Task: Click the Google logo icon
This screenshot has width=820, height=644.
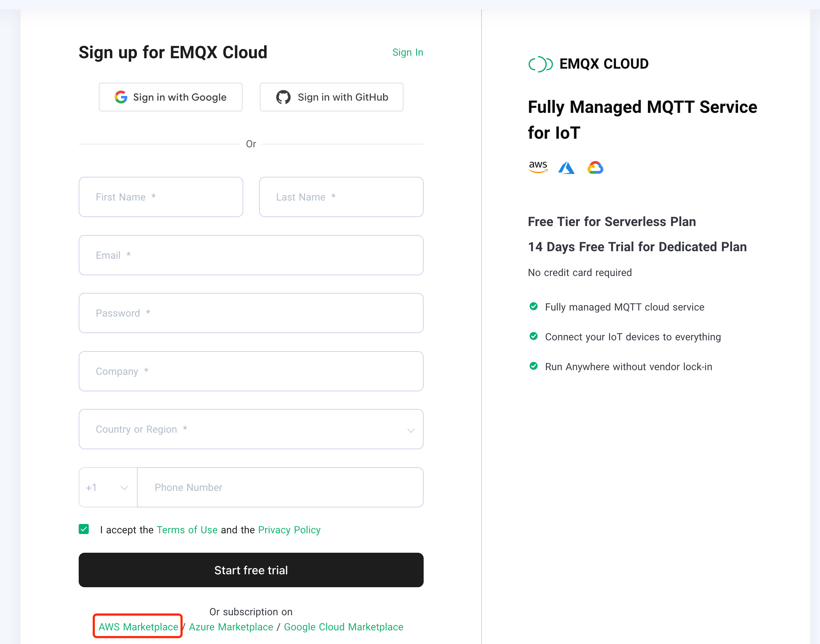Action: coord(121,97)
